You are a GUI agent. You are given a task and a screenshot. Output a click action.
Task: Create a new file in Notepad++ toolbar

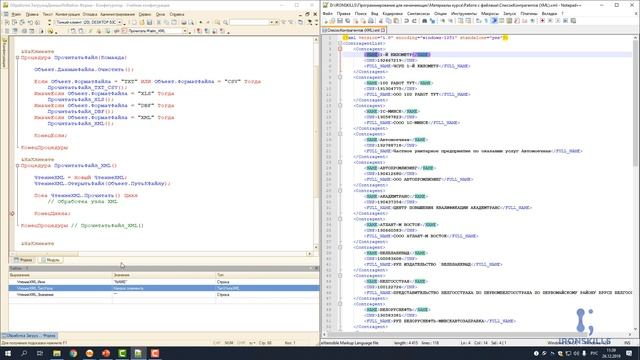pos(326,21)
